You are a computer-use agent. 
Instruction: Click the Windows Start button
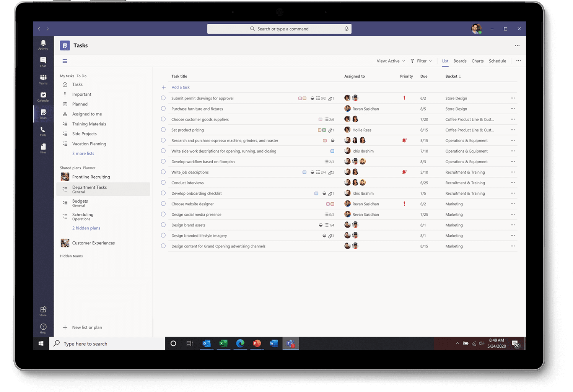tap(41, 343)
